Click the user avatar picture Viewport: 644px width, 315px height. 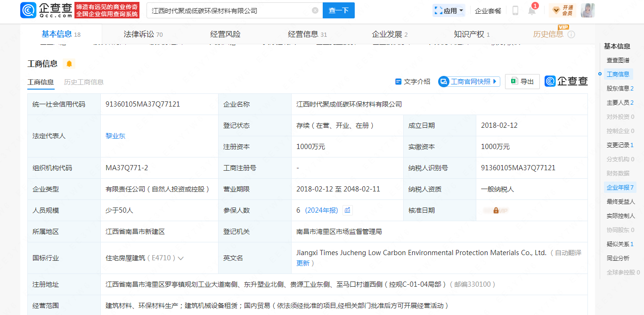click(x=587, y=10)
